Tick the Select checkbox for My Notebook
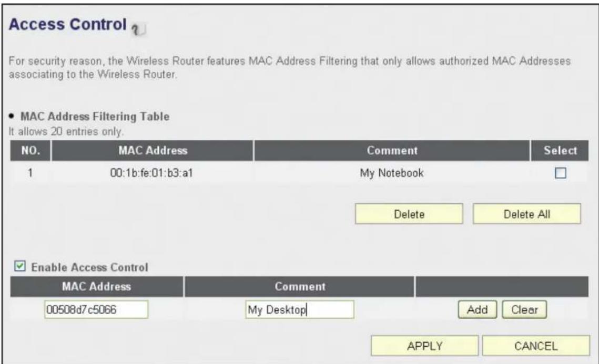Viewport: 599px width, 364px height. [560, 173]
